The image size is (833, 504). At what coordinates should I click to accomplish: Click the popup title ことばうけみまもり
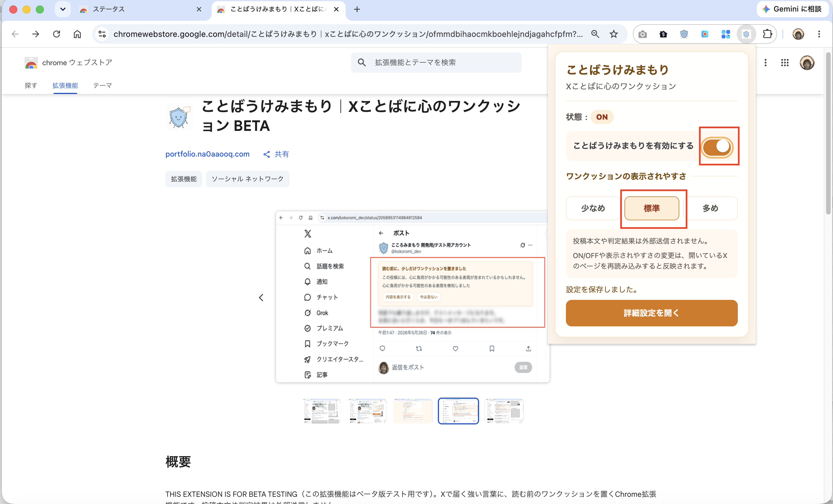618,70
